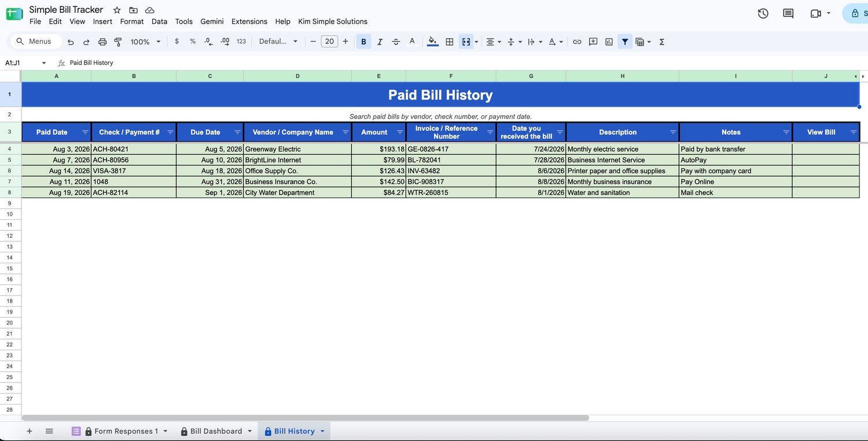Click the insert link icon
This screenshot has height=441, width=868.
[577, 42]
